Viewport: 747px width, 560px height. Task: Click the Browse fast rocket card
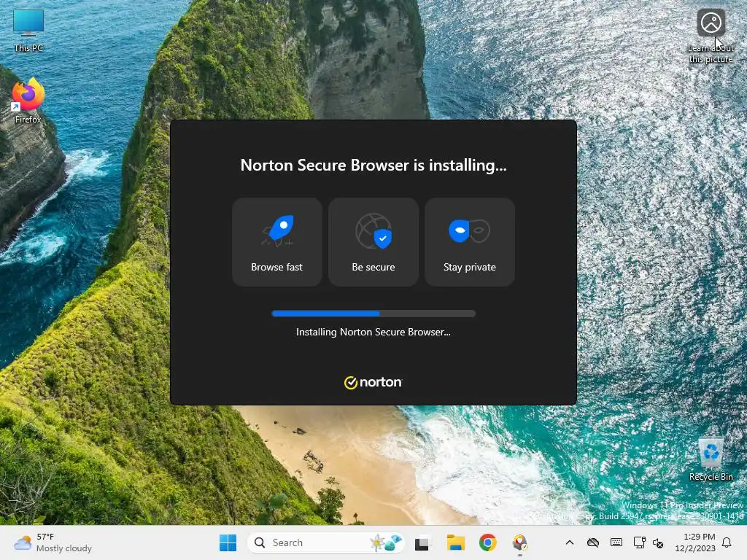(x=276, y=242)
